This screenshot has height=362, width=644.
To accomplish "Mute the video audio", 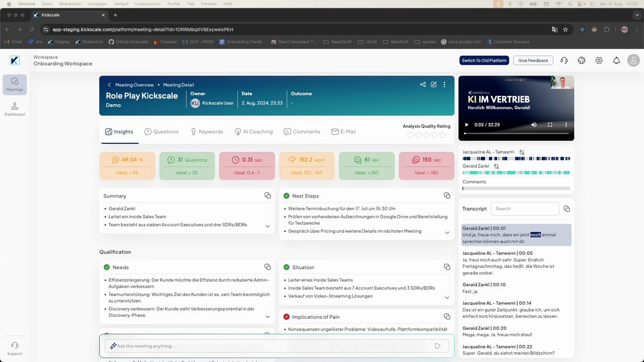I will click(x=534, y=125).
